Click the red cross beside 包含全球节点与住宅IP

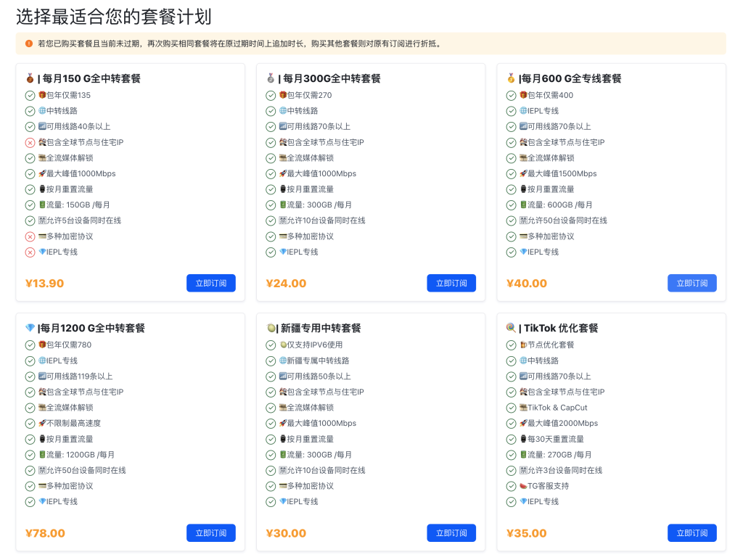coord(30,142)
